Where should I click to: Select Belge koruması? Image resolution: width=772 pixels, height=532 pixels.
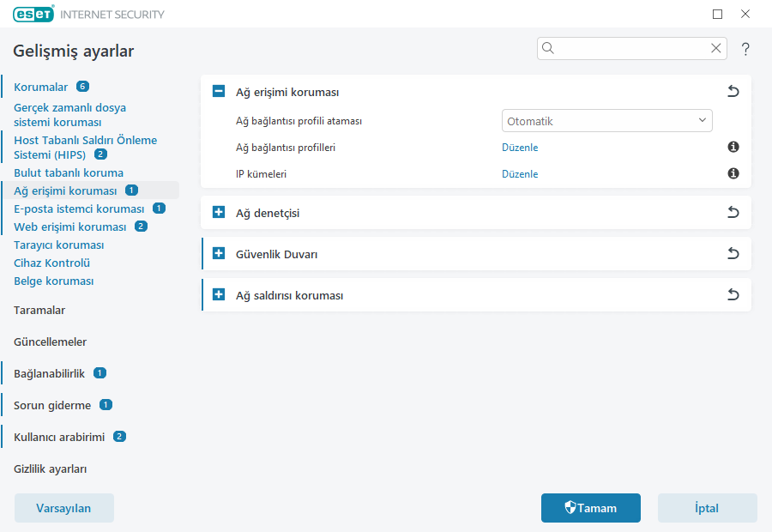pyautogui.click(x=54, y=281)
